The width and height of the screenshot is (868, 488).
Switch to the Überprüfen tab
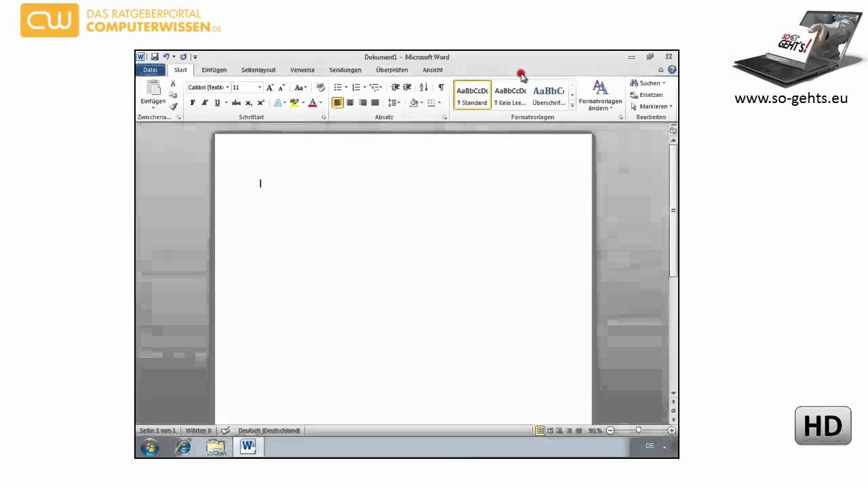coord(392,70)
